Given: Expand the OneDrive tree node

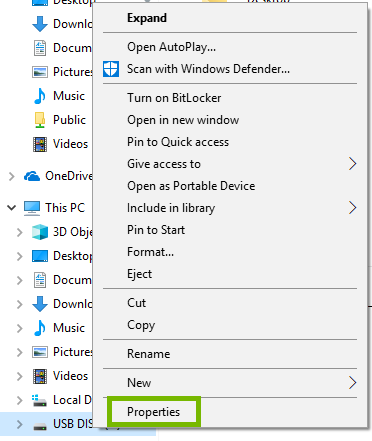Looking at the screenshot, I should pyautogui.click(x=12, y=176).
